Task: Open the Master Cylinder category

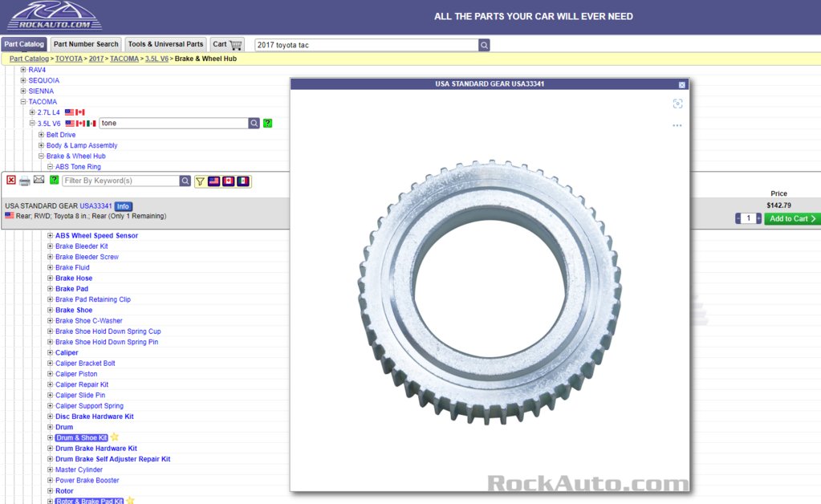Action: tap(79, 469)
